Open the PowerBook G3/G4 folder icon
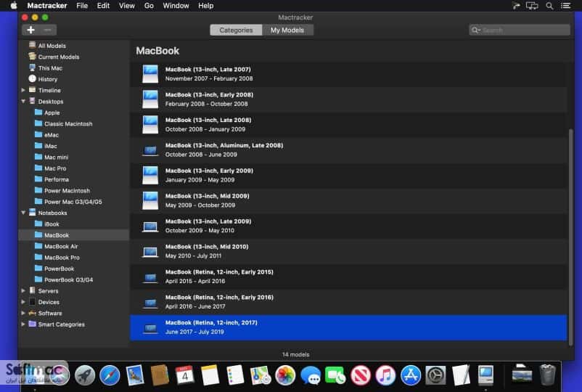Image resolution: width=582 pixels, height=392 pixels. click(x=38, y=279)
